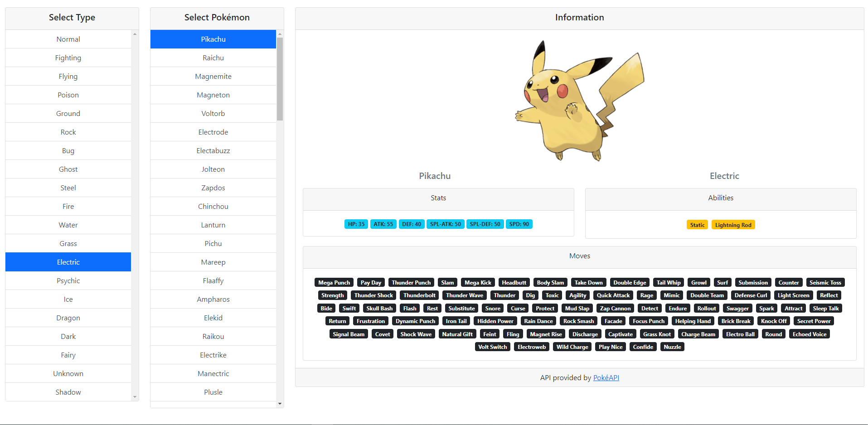Choose the Psychic type
The image size is (868, 425).
pos(68,280)
